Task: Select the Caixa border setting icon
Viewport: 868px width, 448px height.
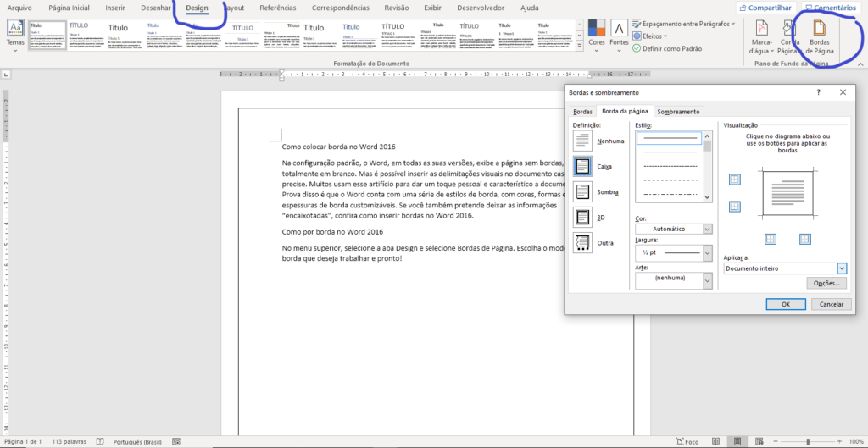Action: [583, 166]
